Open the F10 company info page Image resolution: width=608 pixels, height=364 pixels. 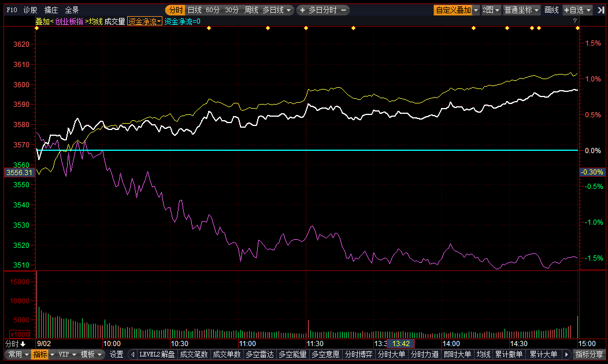(12, 10)
